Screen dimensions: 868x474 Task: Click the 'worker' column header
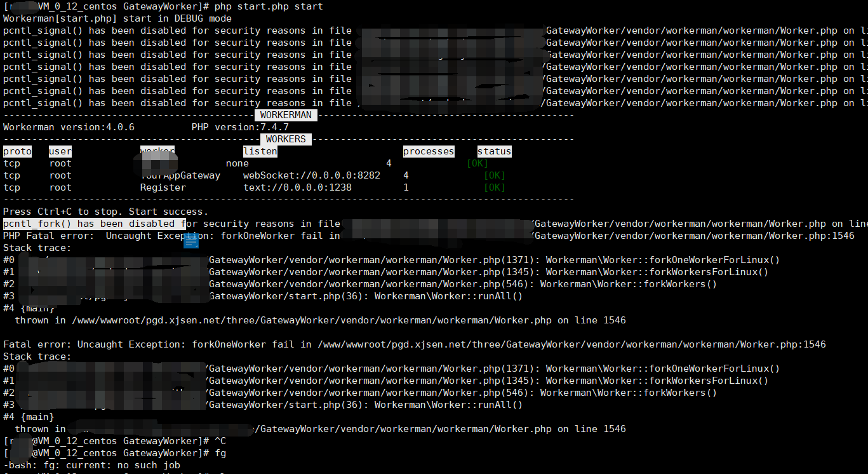pos(157,151)
